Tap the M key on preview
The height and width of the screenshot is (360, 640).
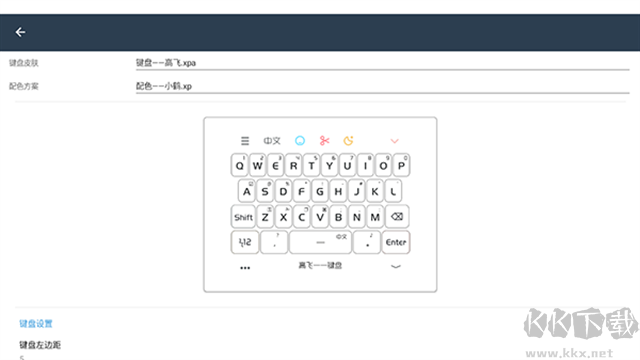[x=375, y=217]
